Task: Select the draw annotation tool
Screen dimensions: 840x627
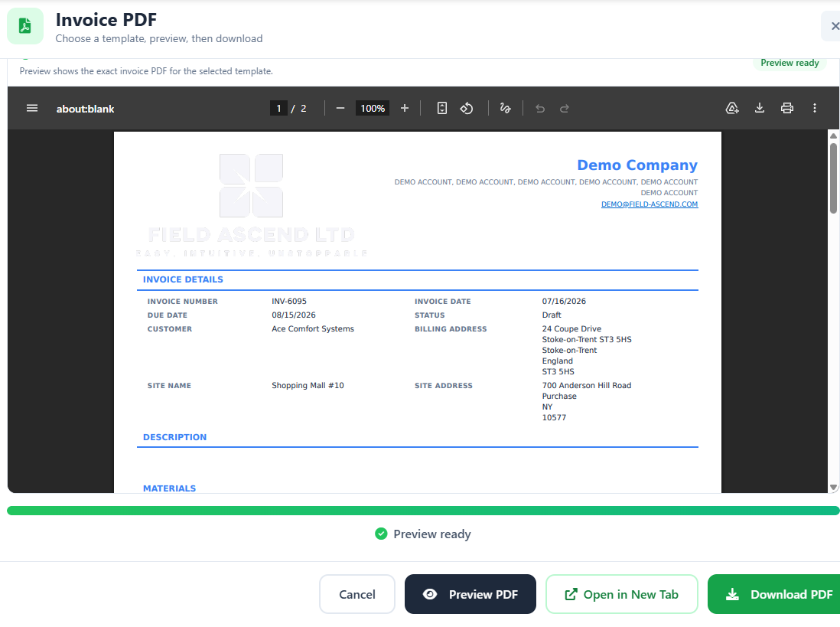Action: pos(505,108)
